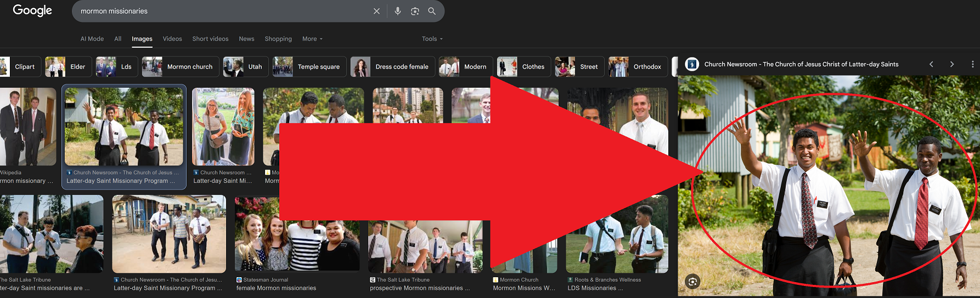Expand the More dropdown menu
This screenshot has width=980, height=298.
tap(312, 39)
